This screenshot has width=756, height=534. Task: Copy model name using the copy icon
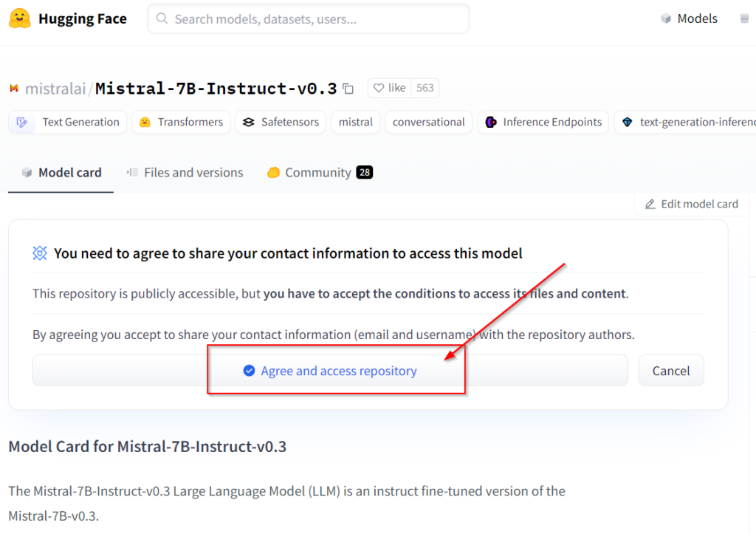click(x=348, y=89)
